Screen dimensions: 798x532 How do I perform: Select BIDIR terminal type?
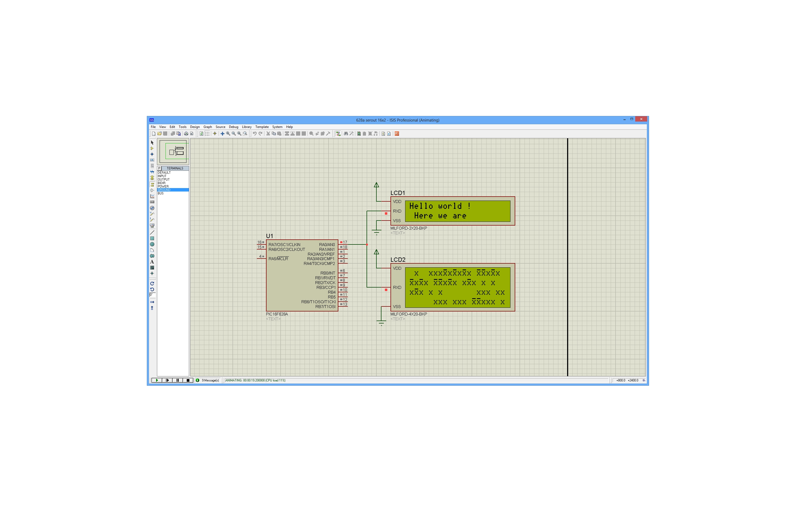point(161,183)
